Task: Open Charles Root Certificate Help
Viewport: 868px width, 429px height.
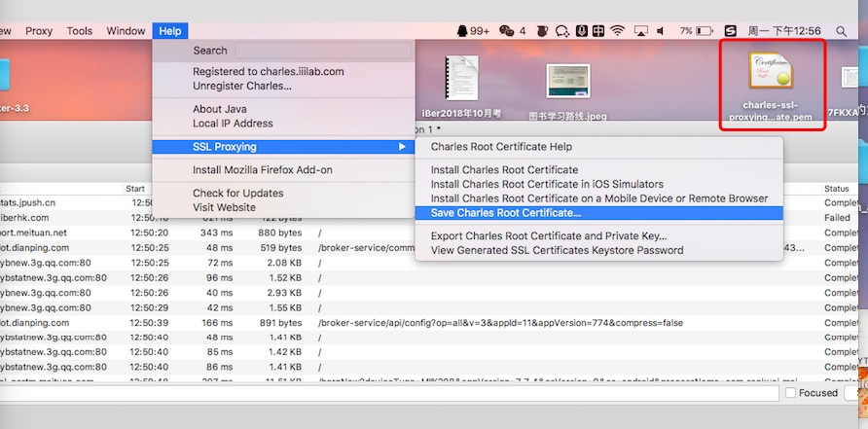Action: (x=501, y=147)
